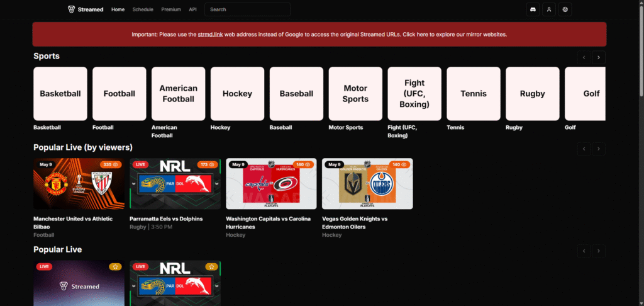Open Capitals vs Hurricanes thumbnail
This screenshot has width=644, height=306.
271,184
